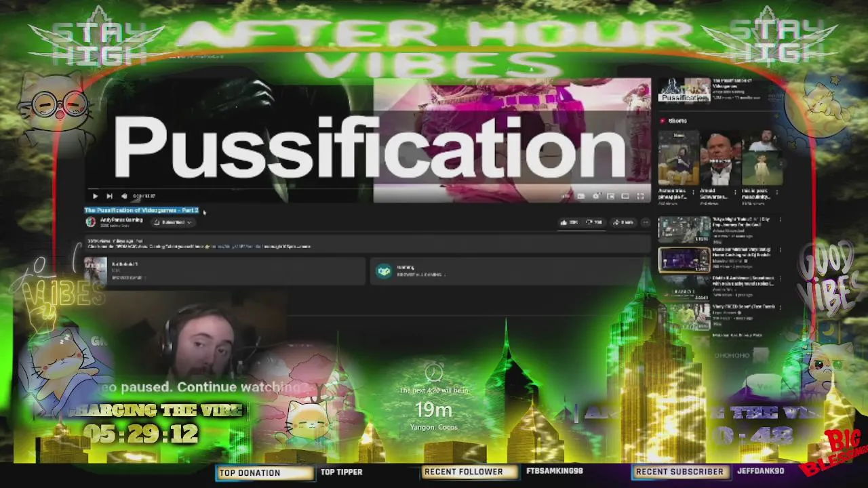This screenshot has height=488, width=868.
Task: Click follower name FTBSAMKING98
Action: (x=554, y=471)
